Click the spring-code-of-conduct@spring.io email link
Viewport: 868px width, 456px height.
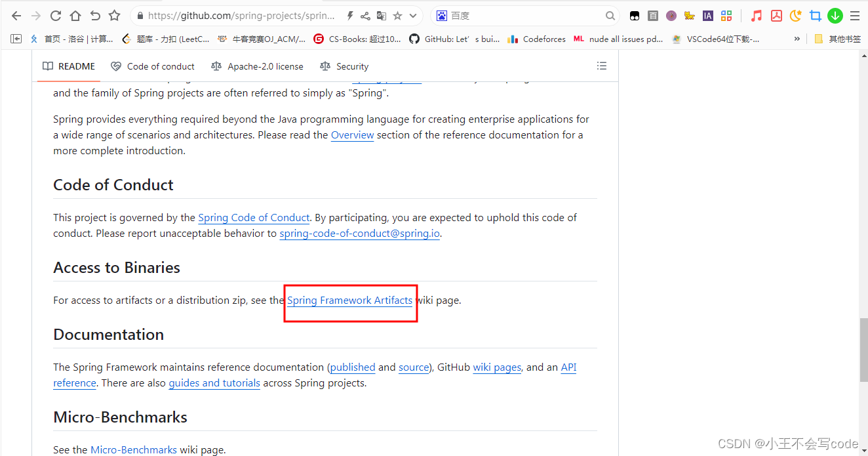pyautogui.click(x=359, y=234)
